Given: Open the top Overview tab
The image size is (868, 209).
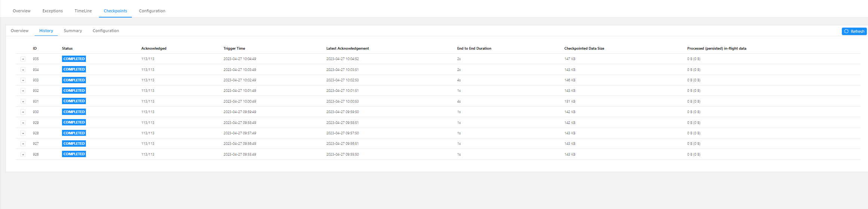Looking at the screenshot, I should 22,11.
